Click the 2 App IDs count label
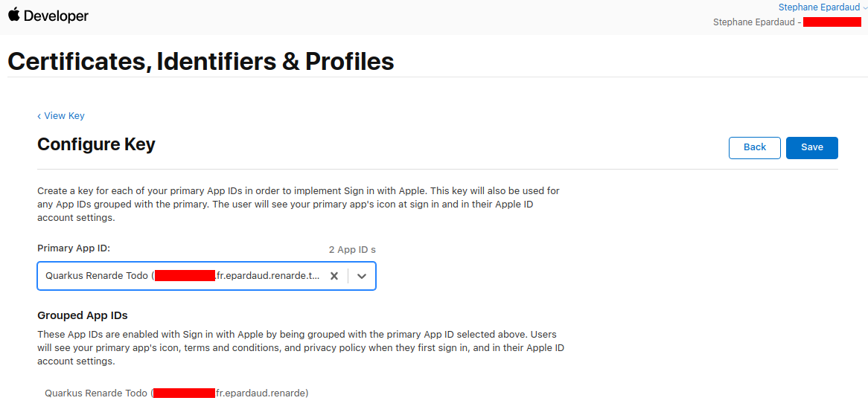 point(352,250)
